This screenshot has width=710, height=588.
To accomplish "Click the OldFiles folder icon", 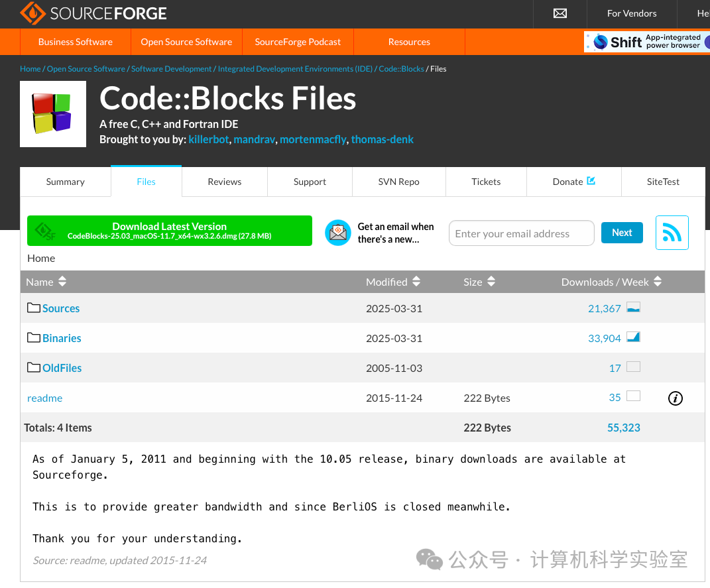I will (34, 367).
